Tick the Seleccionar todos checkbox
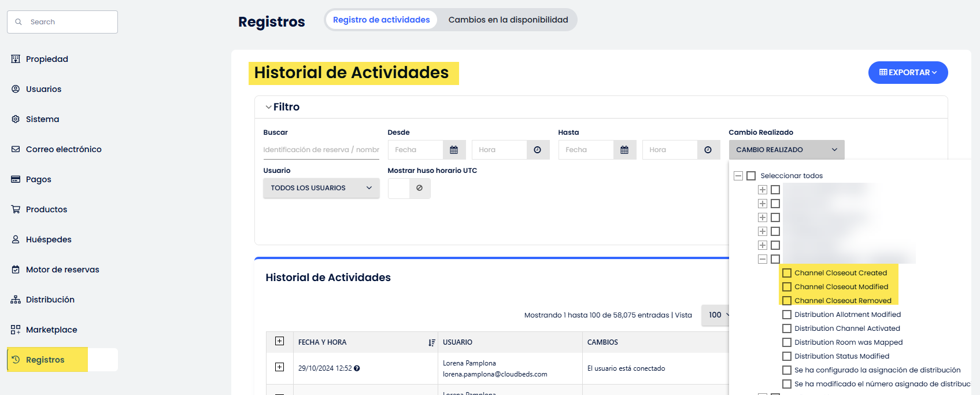The image size is (980, 395). pyautogui.click(x=751, y=176)
